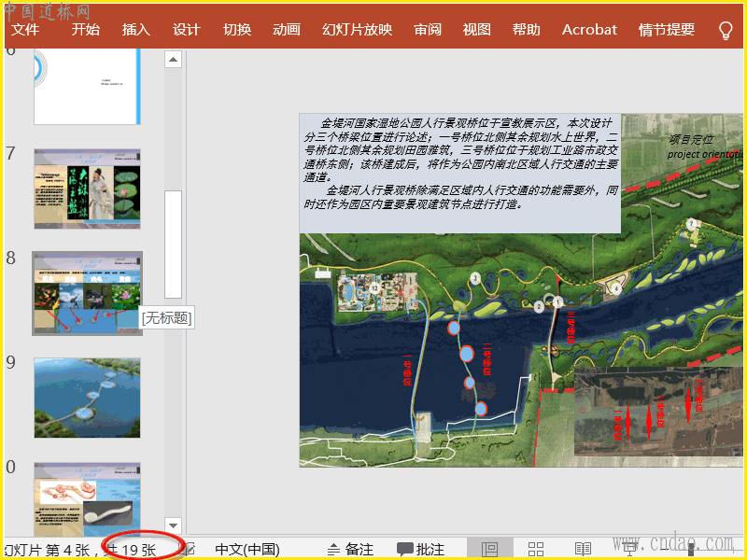747x560 pixels.
Task: Select slide 9 thumbnail with lake bridge
Action: pyautogui.click(x=87, y=398)
